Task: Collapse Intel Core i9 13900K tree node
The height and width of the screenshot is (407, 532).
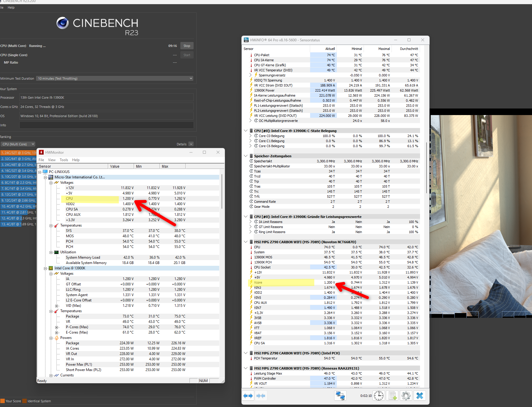Action: [x=45, y=268]
